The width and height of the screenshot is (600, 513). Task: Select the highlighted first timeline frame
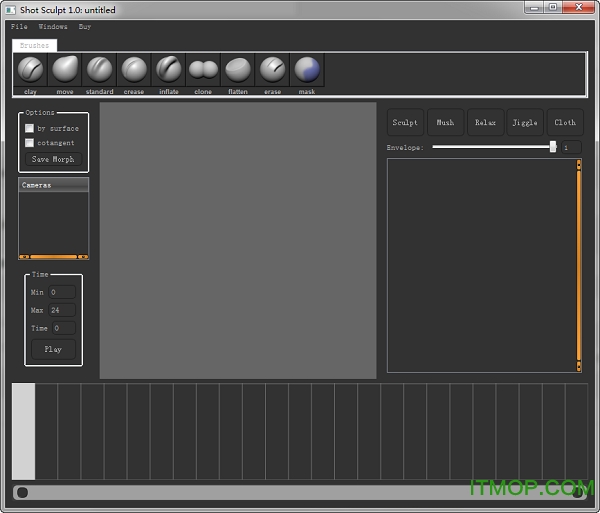tap(23, 431)
